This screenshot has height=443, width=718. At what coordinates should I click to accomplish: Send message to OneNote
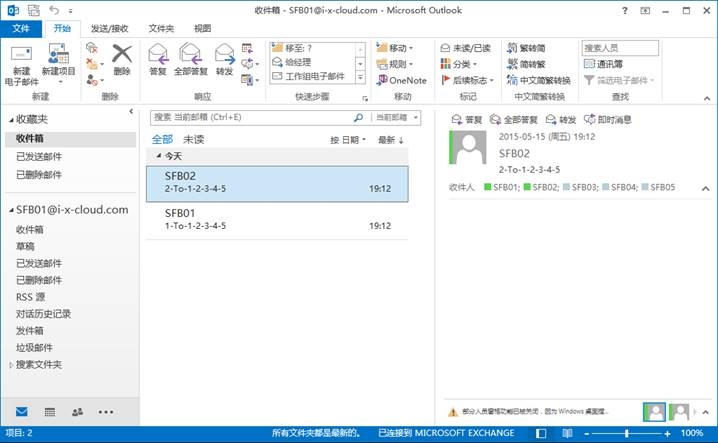[402, 80]
